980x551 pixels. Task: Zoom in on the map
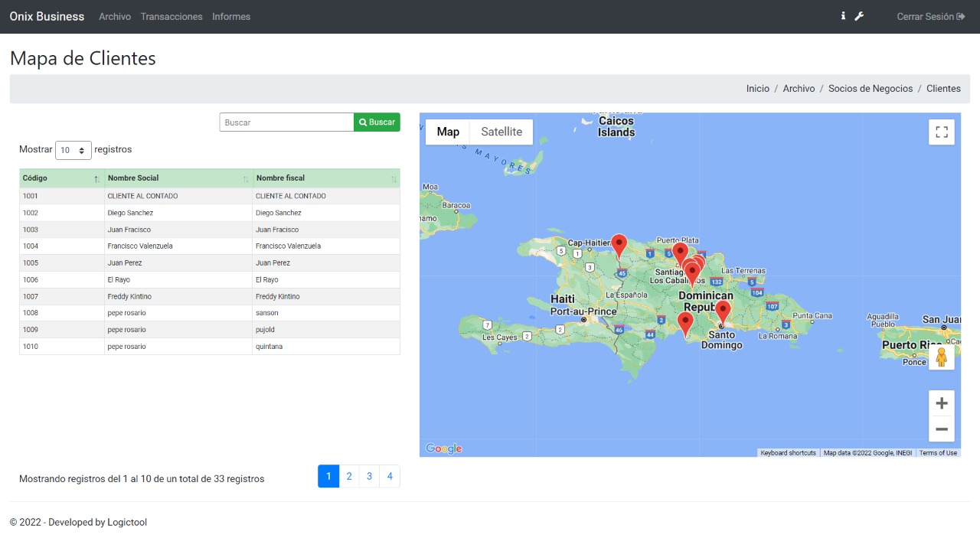942,403
